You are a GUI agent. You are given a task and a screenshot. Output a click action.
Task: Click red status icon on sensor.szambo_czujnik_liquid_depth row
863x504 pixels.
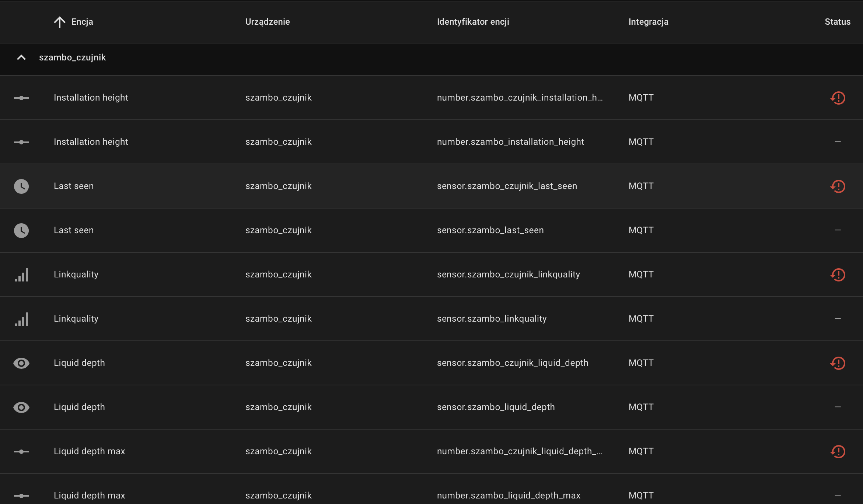click(838, 363)
